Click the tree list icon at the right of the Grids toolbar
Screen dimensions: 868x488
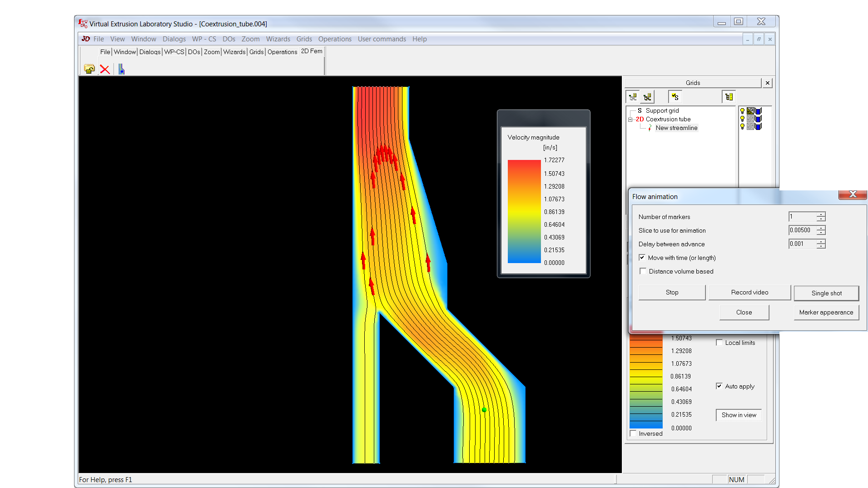729,97
